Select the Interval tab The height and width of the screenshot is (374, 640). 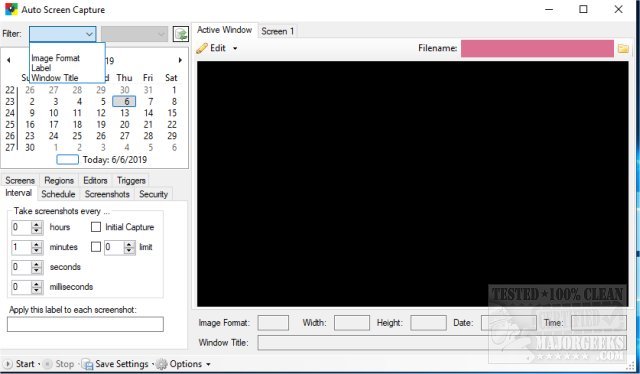[x=18, y=193]
